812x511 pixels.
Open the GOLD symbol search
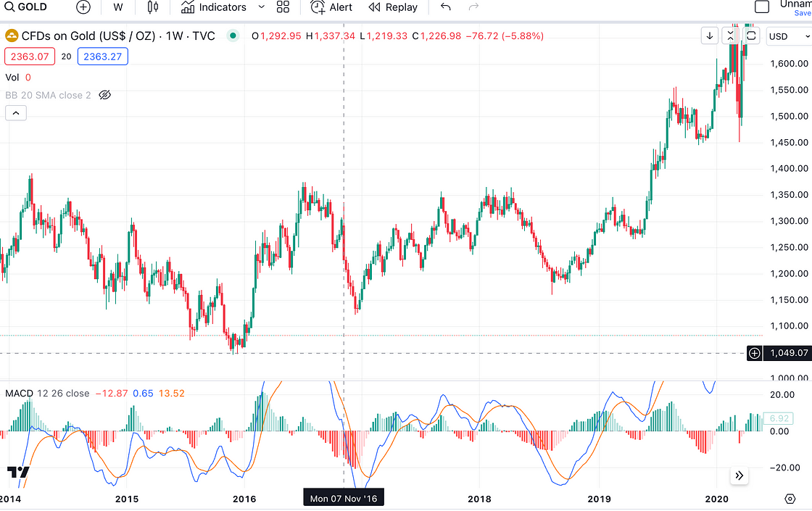point(26,7)
